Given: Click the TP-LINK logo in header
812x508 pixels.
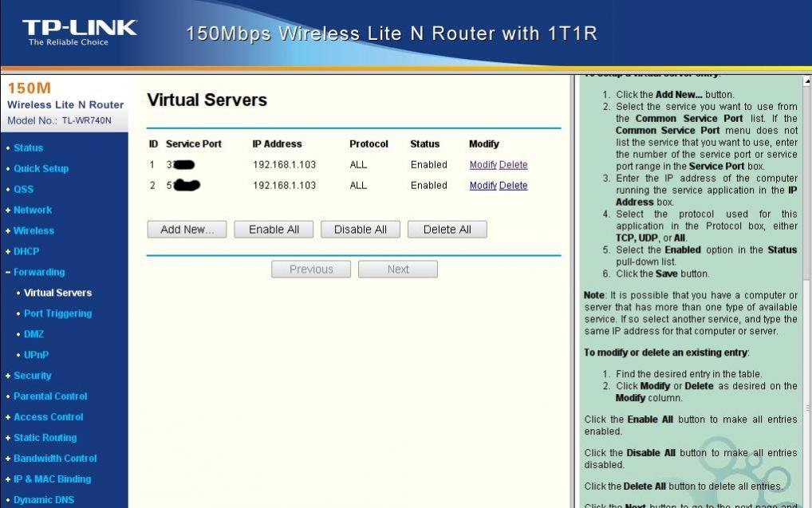Looking at the screenshot, I should (79, 32).
